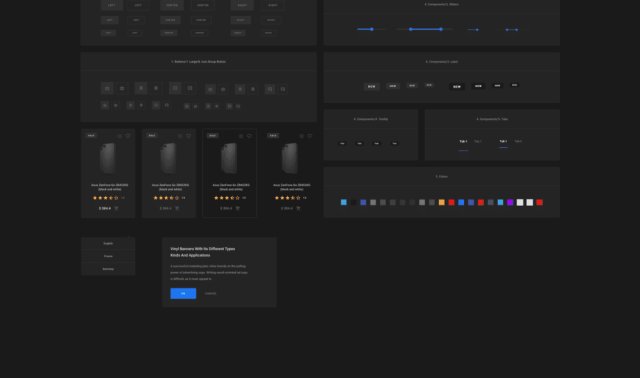Click largest black NEW label
This screenshot has width=640, height=378.
point(457,86)
